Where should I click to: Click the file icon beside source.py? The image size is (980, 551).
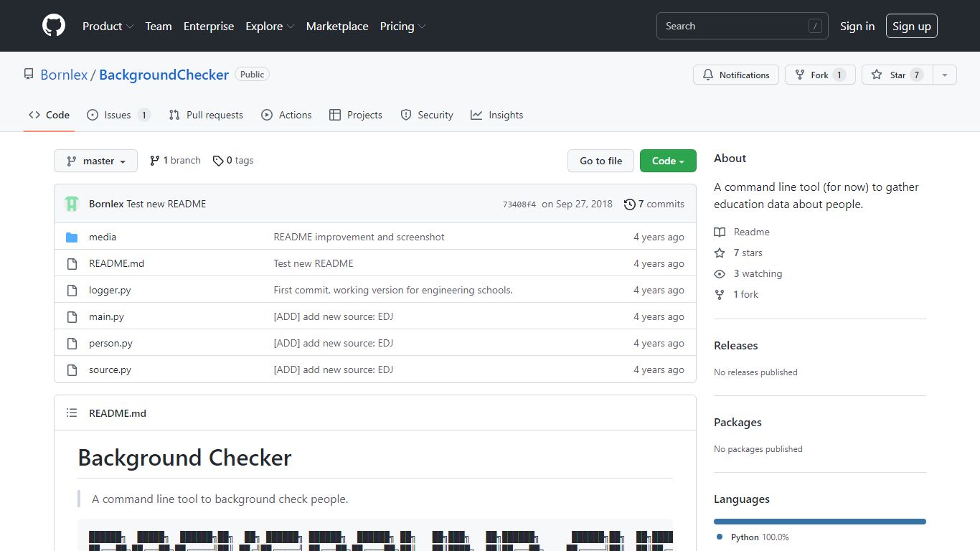click(x=72, y=369)
